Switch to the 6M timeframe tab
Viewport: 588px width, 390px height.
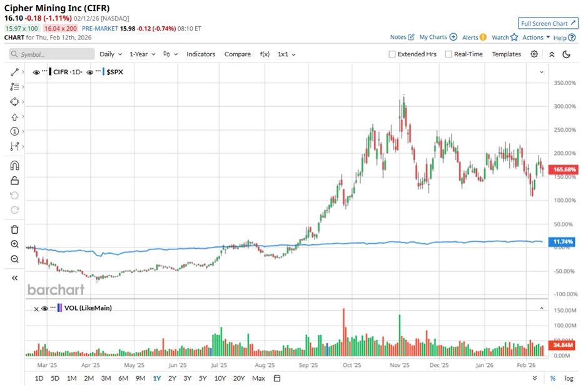point(123,378)
